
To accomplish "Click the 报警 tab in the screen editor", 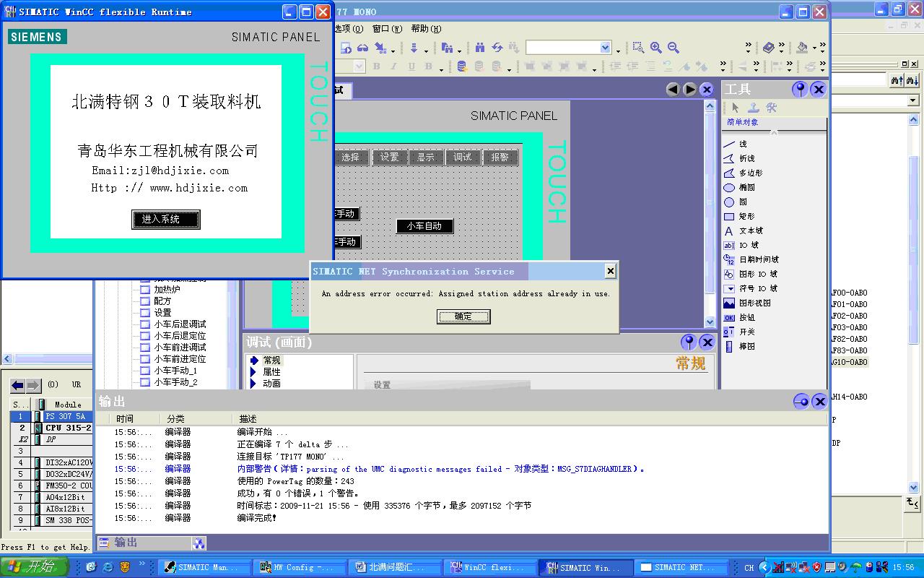I will (x=500, y=157).
